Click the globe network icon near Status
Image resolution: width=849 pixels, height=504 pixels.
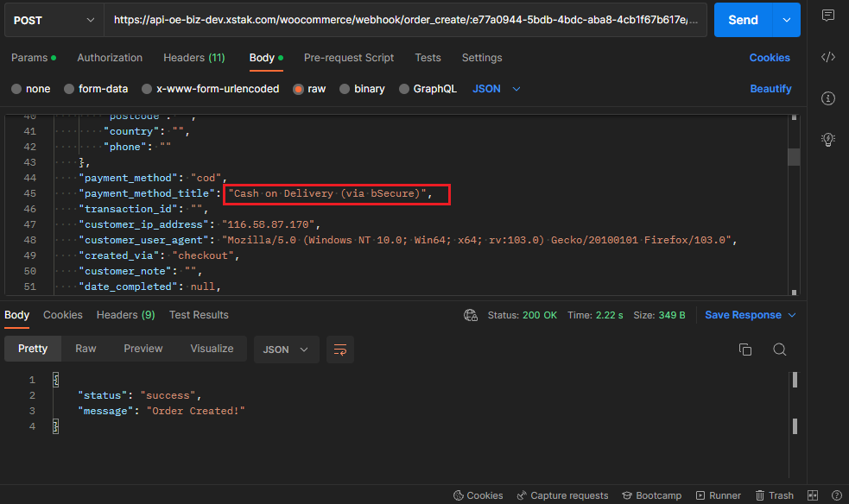(x=471, y=315)
